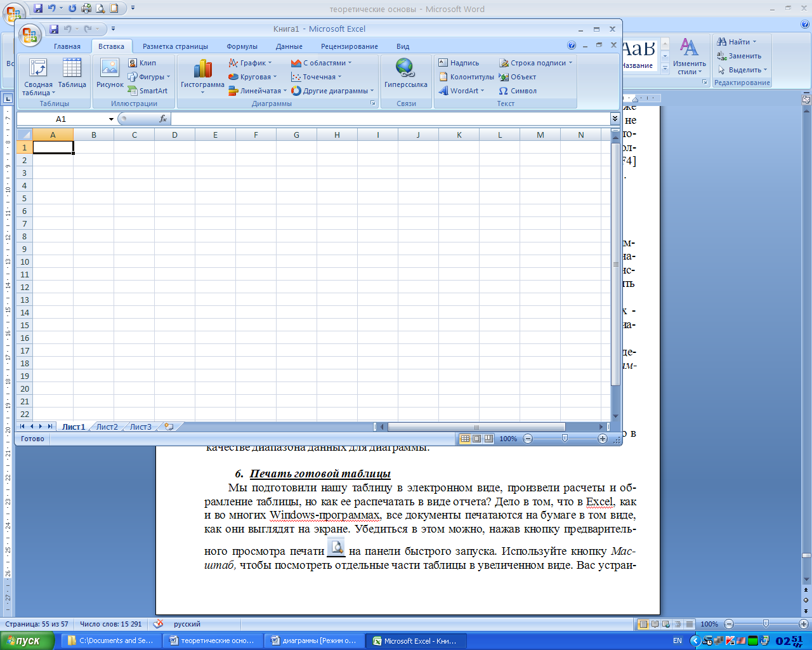Click Изменить стили in Word
Image resolution: width=812 pixels, height=650 pixels.
[x=689, y=56]
